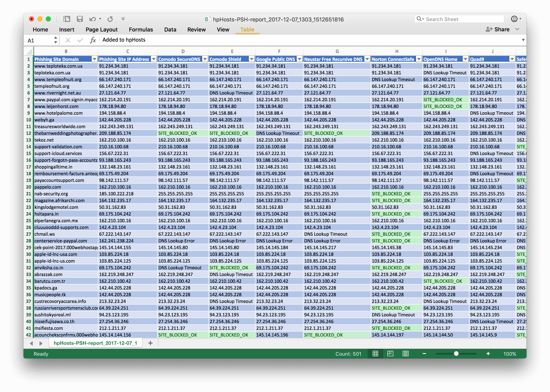Open Comodo Shield filter dropdown

pos(252,59)
